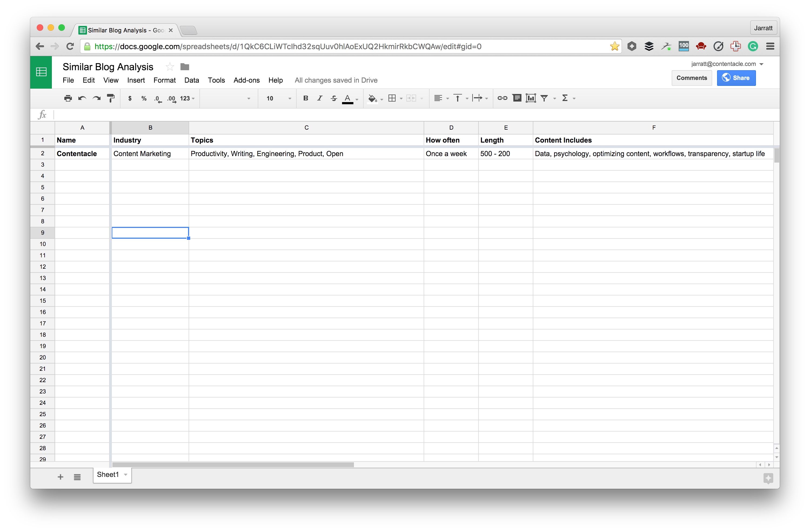Select the Paint format roller icon
This screenshot has width=810, height=532.
point(111,98)
